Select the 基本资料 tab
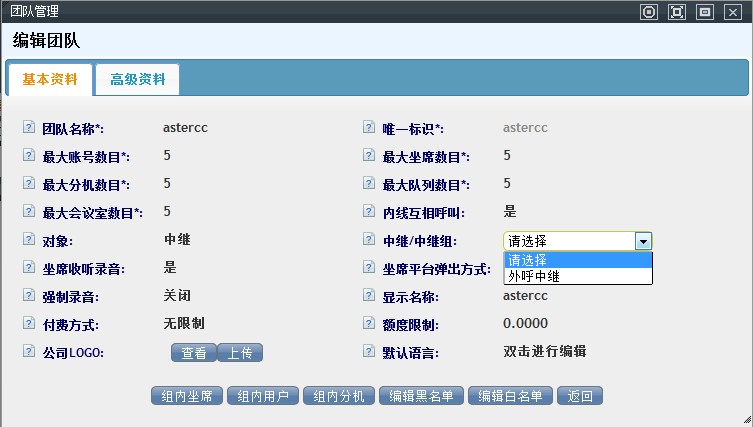 [50, 79]
